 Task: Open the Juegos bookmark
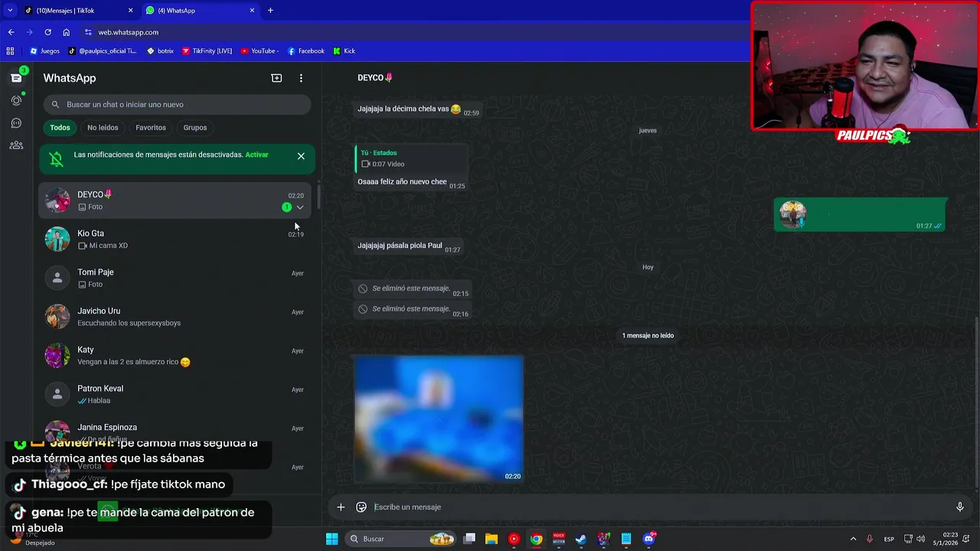44,51
